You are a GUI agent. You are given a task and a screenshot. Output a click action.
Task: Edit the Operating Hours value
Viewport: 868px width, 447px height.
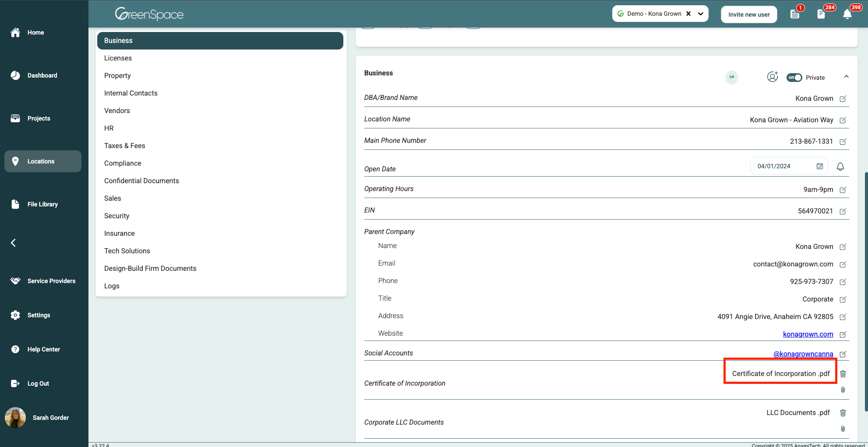point(843,190)
